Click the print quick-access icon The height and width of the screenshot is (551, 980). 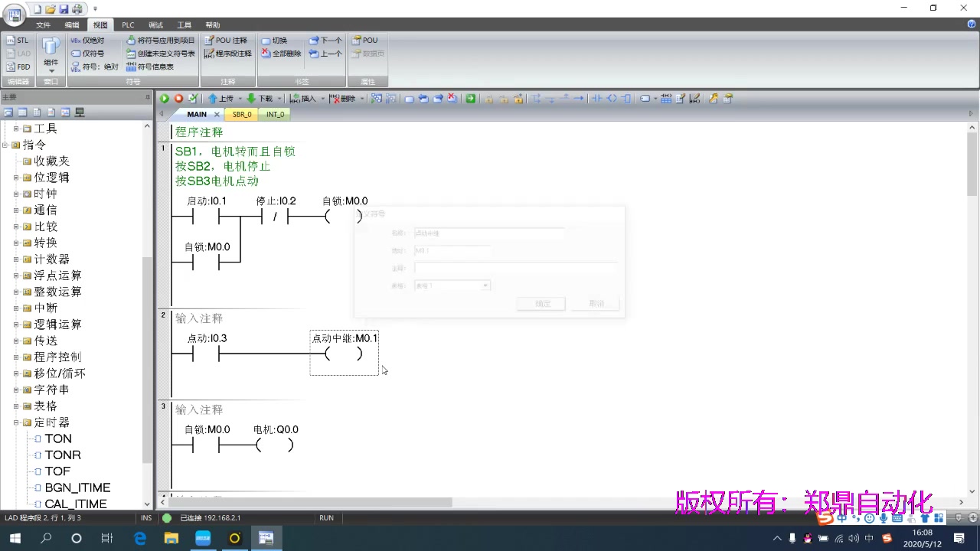click(x=77, y=9)
